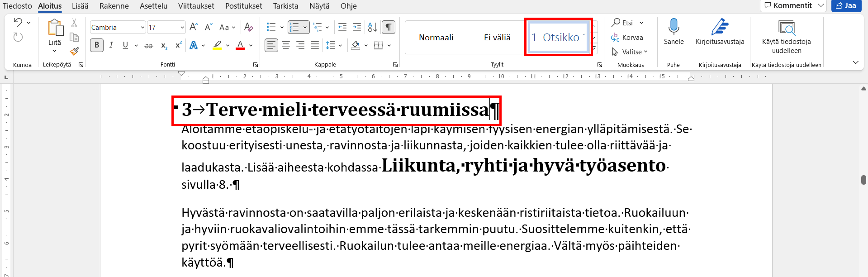Viewport: 868px width, 277px height.
Task: Open the Valitse selection dropdown
Action: pyautogui.click(x=630, y=52)
